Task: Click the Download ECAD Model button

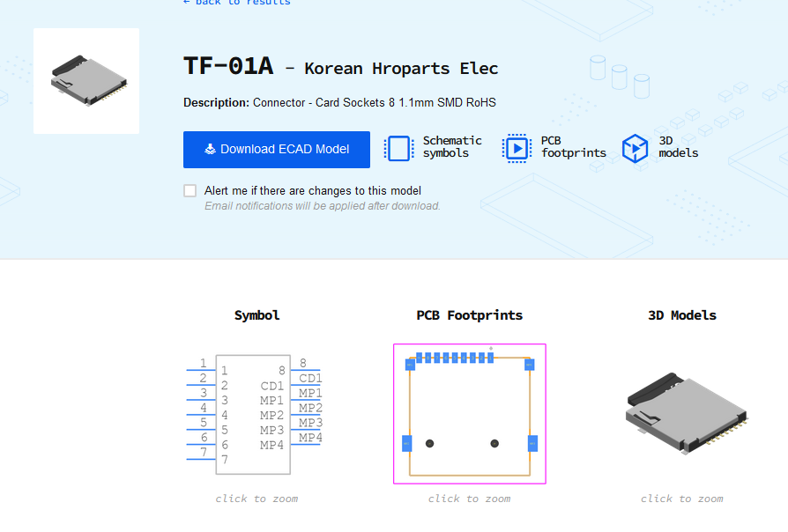Action: 277,150
